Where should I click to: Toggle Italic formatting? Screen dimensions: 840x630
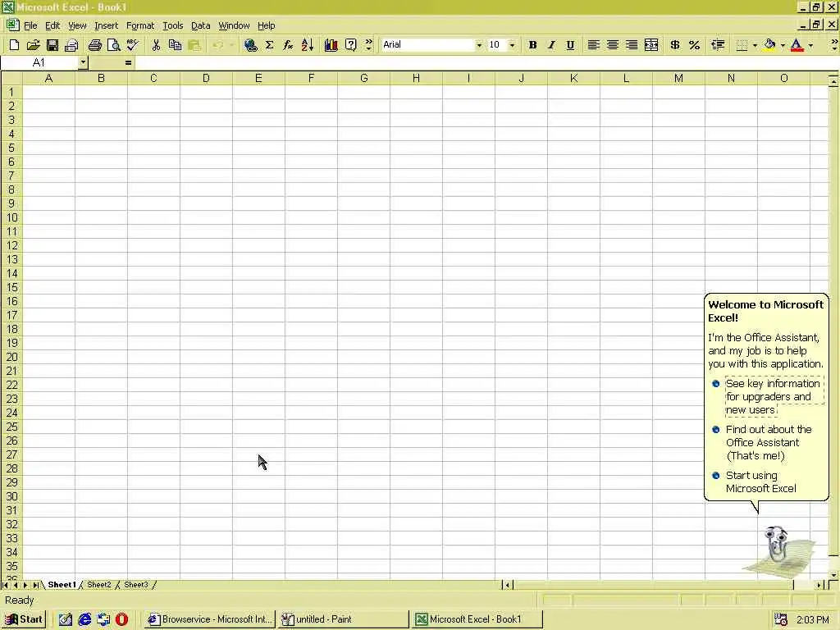pyautogui.click(x=551, y=45)
